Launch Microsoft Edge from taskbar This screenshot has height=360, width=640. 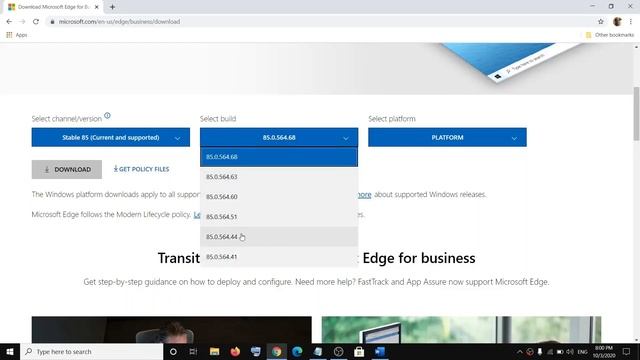click(297, 351)
